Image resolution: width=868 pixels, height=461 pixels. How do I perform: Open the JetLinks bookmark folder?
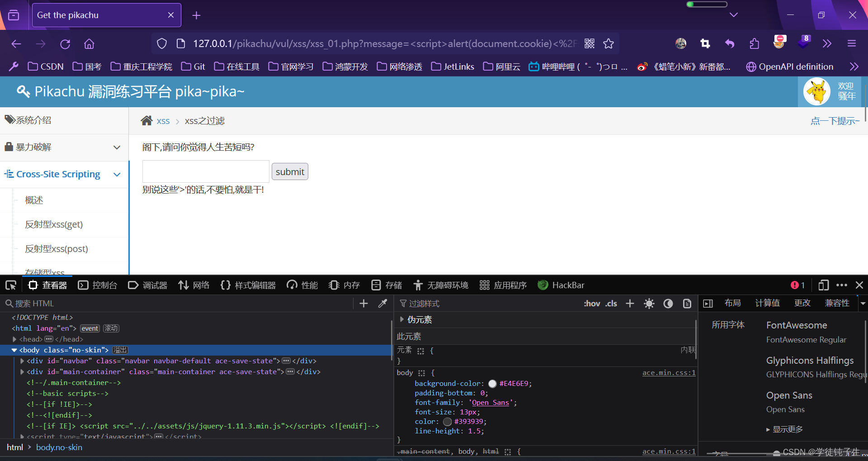(x=453, y=67)
